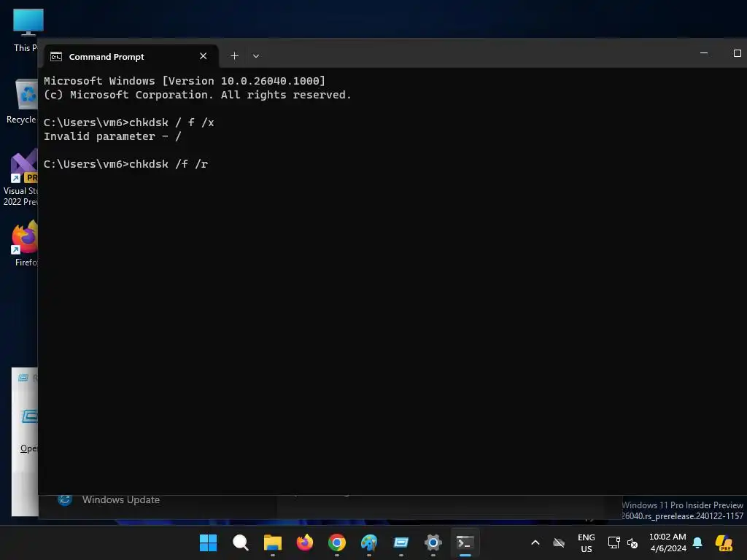The width and height of the screenshot is (747, 560).
Task: Launch Firefox from the taskbar
Action: click(304, 542)
